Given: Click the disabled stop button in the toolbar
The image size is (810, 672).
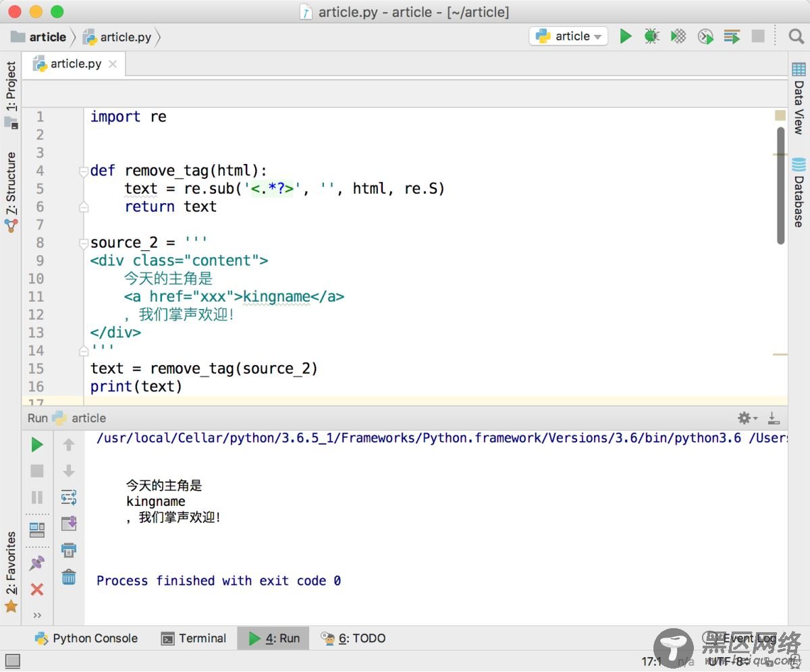Looking at the screenshot, I should 758,36.
